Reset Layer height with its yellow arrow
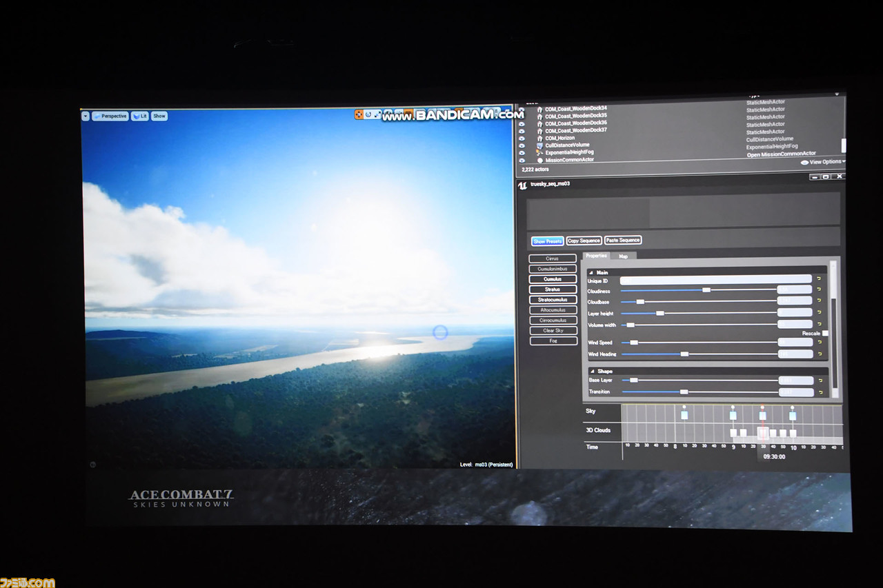The image size is (883, 588). click(x=820, y=313)
